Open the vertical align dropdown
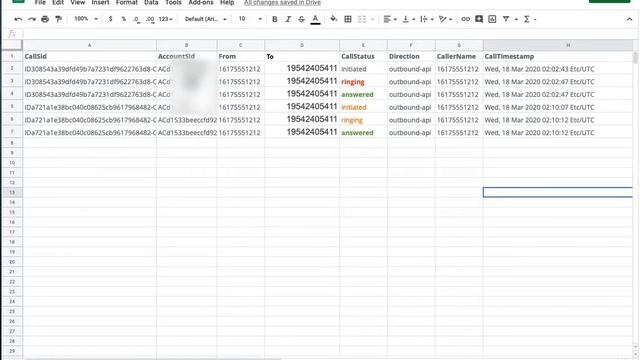The width and height of the screenshot is (640, 360). pos(409,19)
